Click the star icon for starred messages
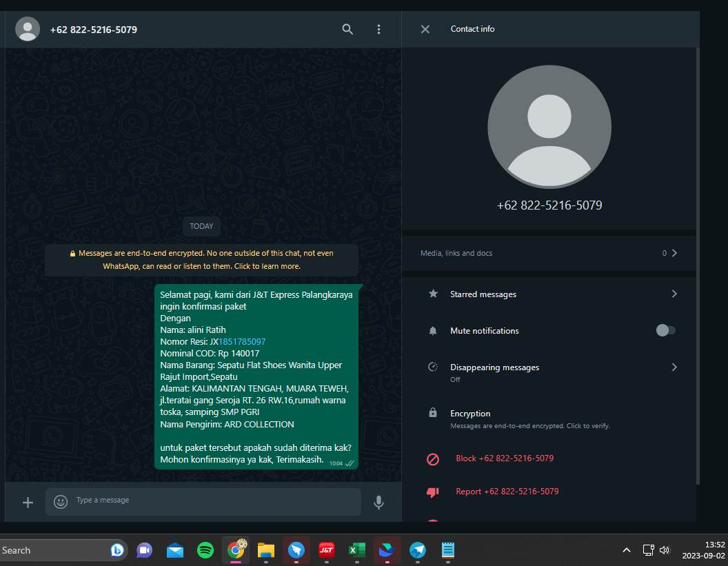This screenshot has height=566, width=728. (x=433, y=294)
